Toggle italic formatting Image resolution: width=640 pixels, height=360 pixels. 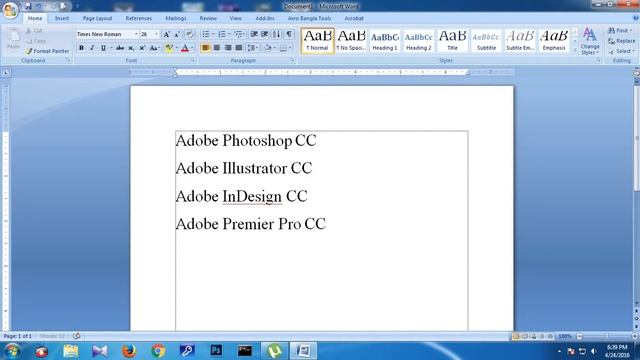click(x=92, y=48)
